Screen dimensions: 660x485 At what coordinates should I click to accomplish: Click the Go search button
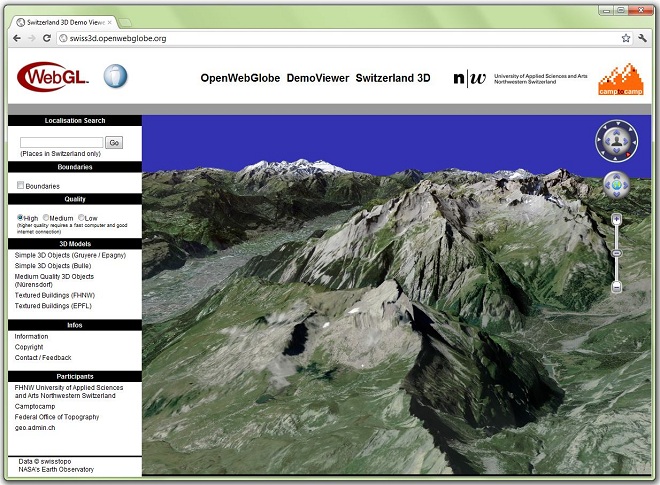pyautogui.click(x=114, y=143)
